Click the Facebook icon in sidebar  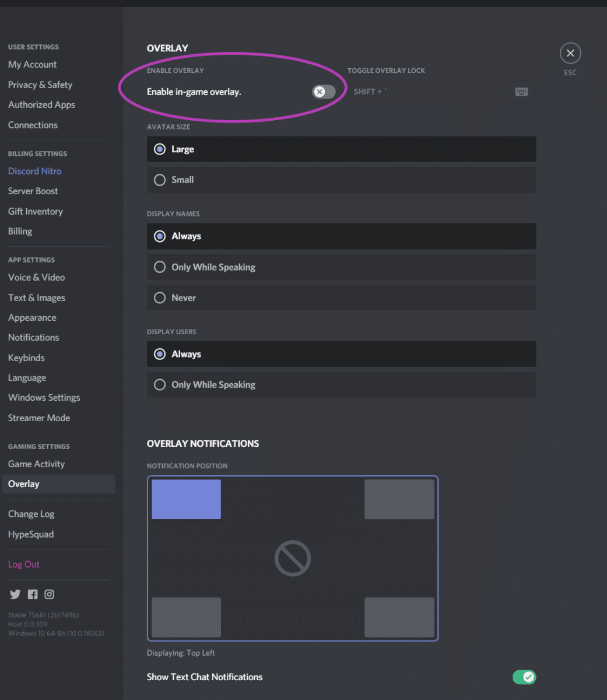(x=33, y=594)
